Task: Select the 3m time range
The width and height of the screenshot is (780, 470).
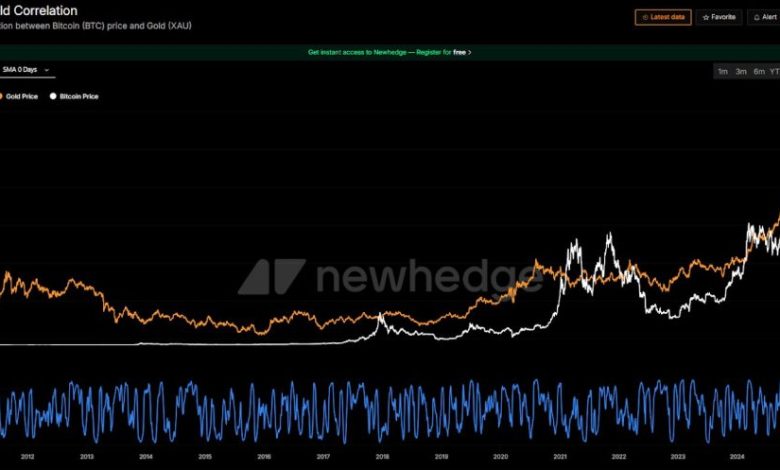Action: click(x=741, y=71)
